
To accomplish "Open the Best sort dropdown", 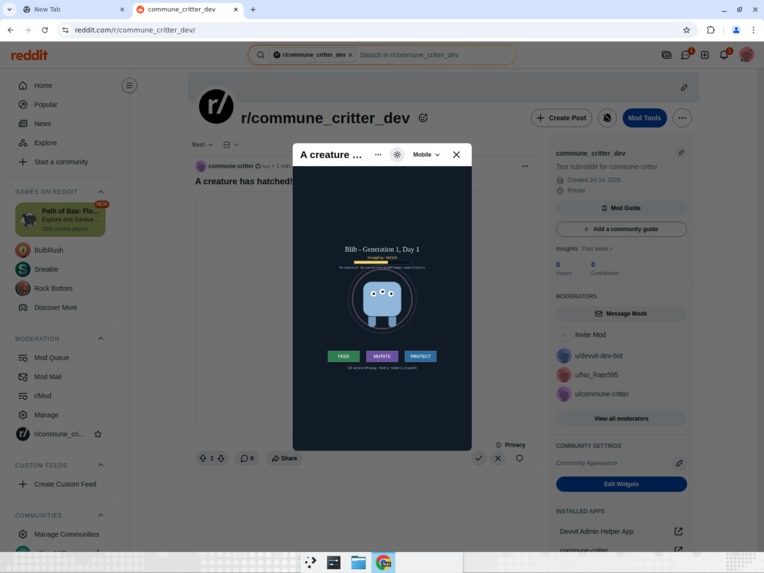I will coord(202,145).
